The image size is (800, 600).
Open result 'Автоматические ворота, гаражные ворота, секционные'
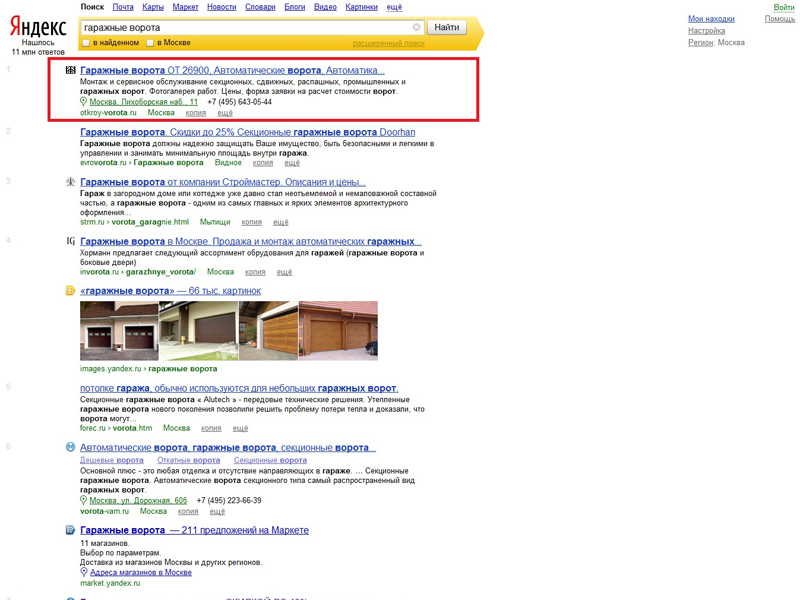(228, 448)
